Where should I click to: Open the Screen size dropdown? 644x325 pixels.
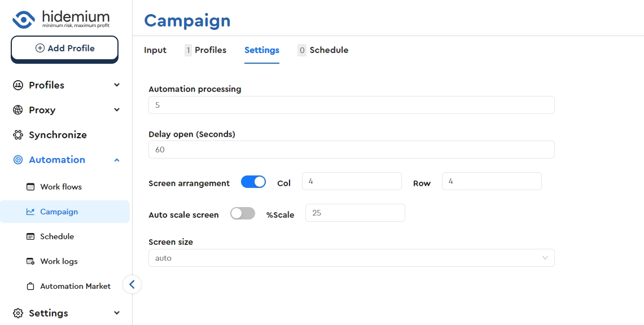coord(351,258)
